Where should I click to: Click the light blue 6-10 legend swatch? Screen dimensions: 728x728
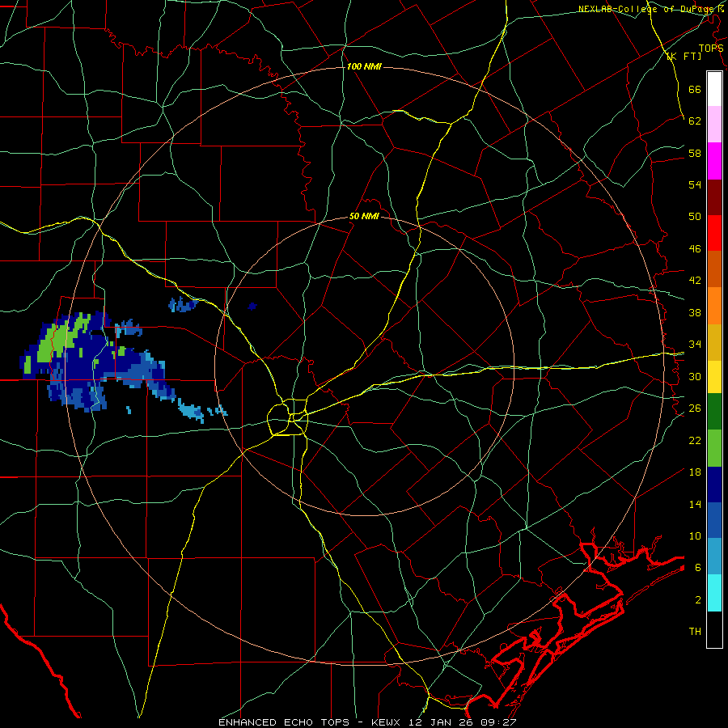click(x=714, y=556)
